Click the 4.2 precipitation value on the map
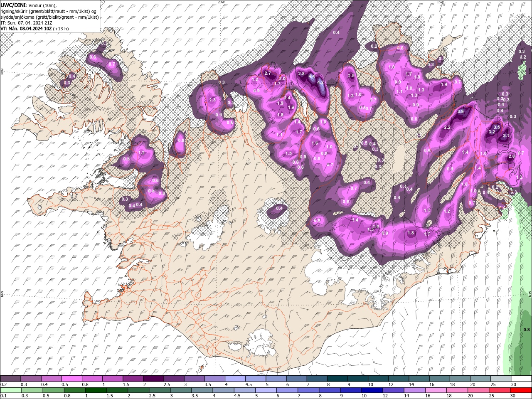Image resolution: width=532 pixels, height=399 pixels. point(320,82)
